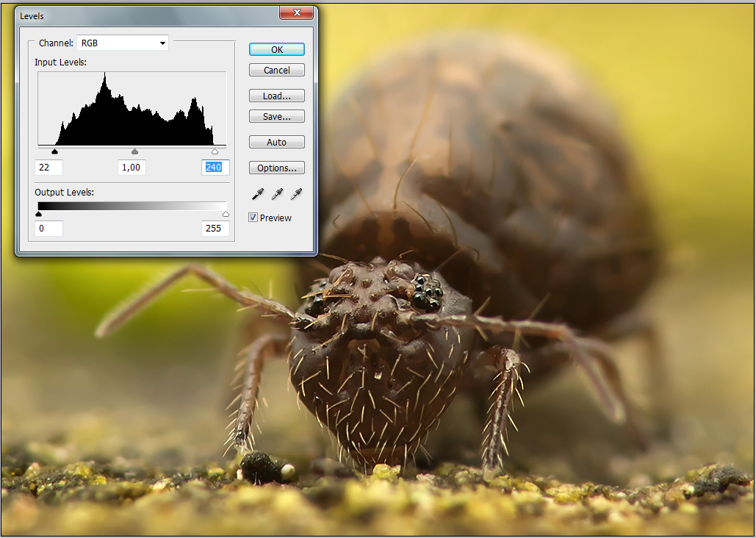756x538 pixels.
Task: Click the black input shadow slider
Action: click(54, 152)
